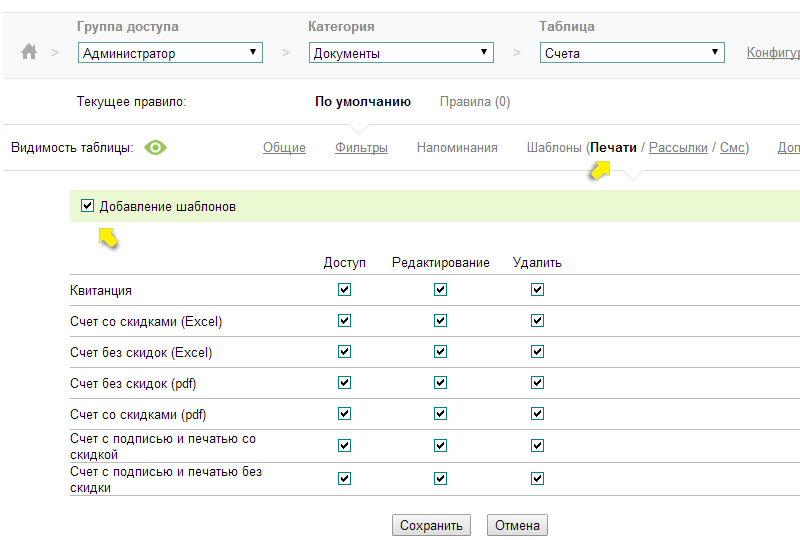Image resolution: width=800 pixels, height=540 pixels.
Task: Click the home icon in breadcrumb
Action: [x=28, y=53]
